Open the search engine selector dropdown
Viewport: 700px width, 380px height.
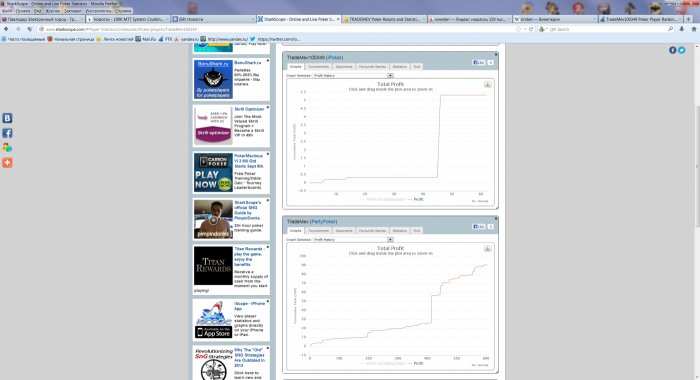coord(543,29)
